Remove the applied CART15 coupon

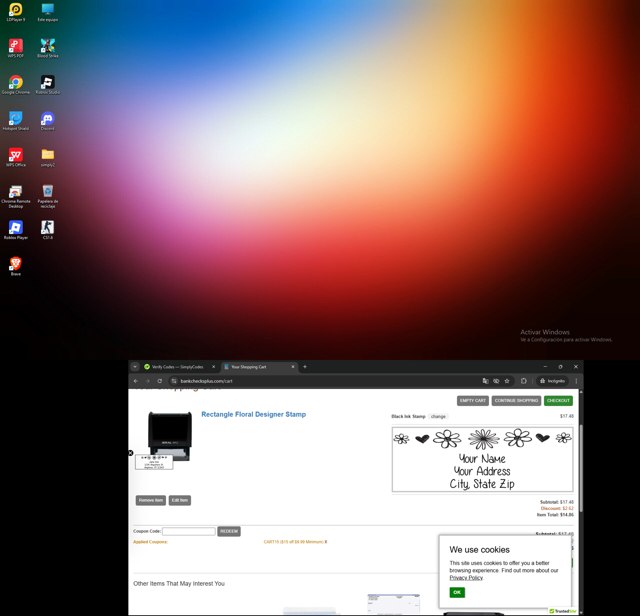[x=326, y=542]
